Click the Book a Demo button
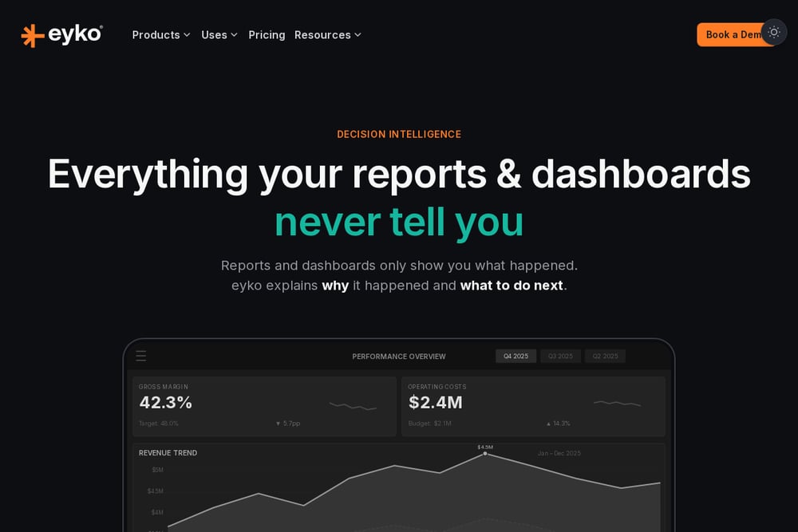Screen dimensions: 798x532 733,34
